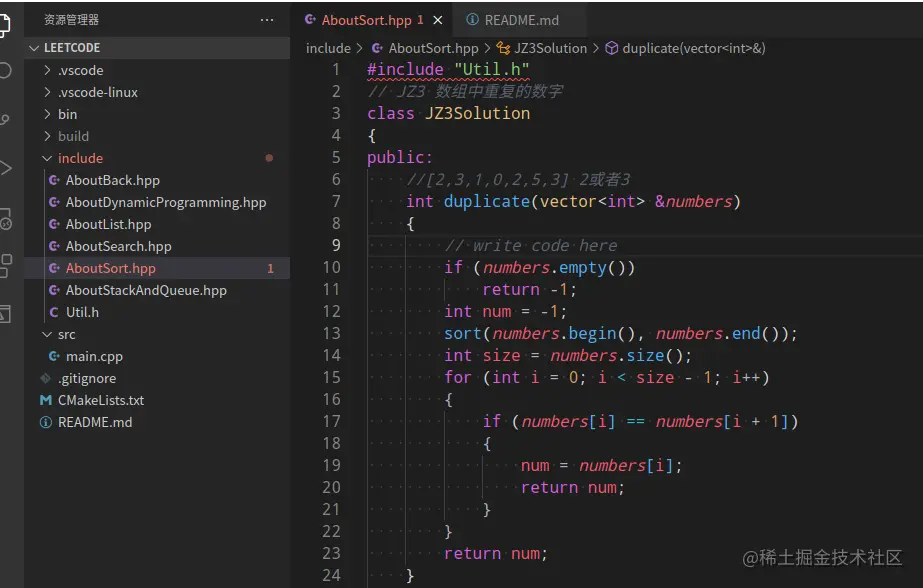The image size is (923, 588).
Task: Open Source Control icon in activity bar
Action: pos(5,119)
